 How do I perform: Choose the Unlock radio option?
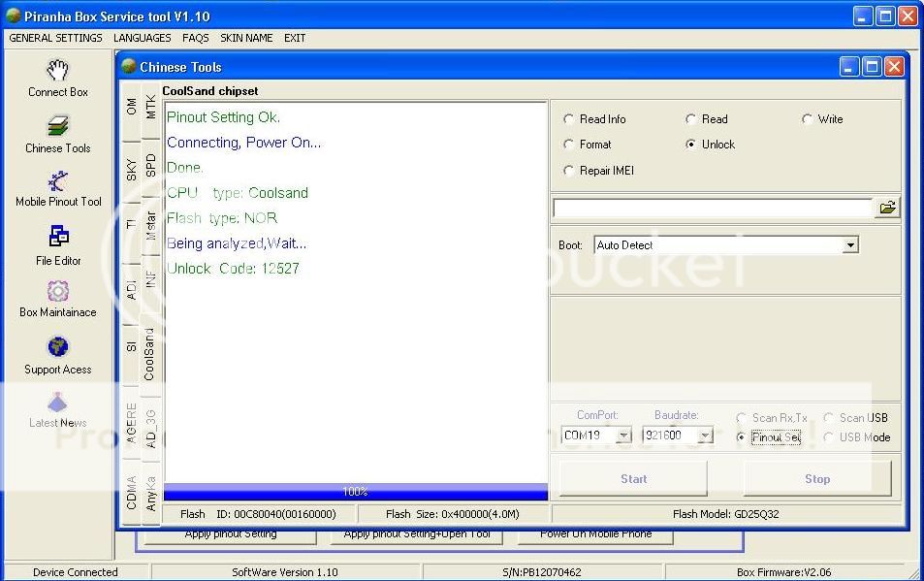point(690,145)
